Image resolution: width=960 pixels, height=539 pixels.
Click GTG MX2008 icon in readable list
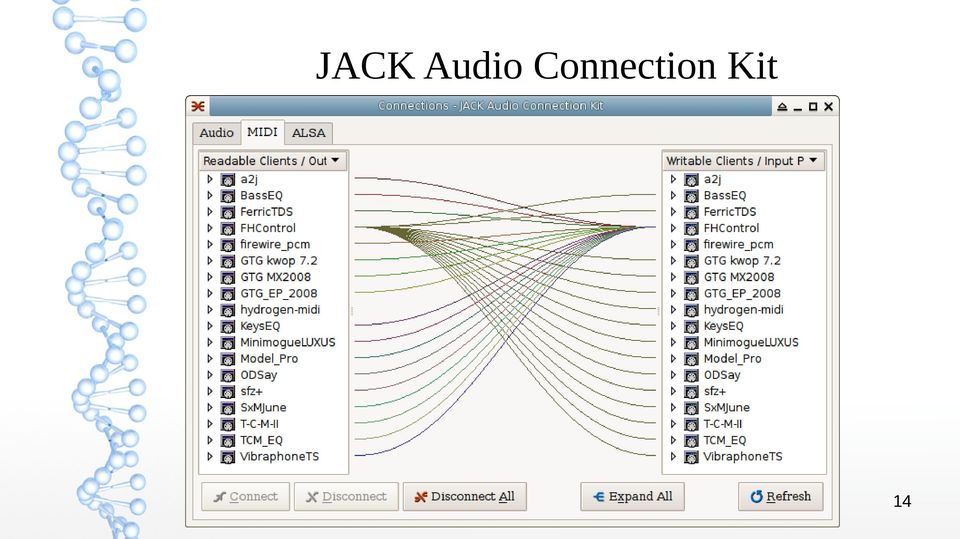click(x=228, y=277)
